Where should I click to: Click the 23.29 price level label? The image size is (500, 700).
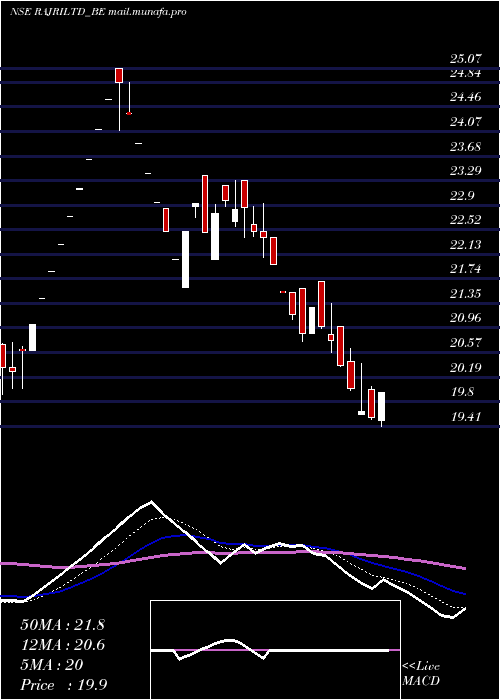click(x=466, y=171)
